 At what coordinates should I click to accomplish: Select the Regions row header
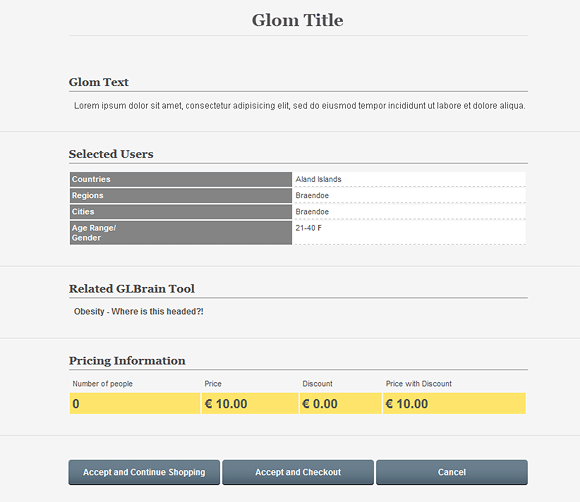click(x=181, y=196)
